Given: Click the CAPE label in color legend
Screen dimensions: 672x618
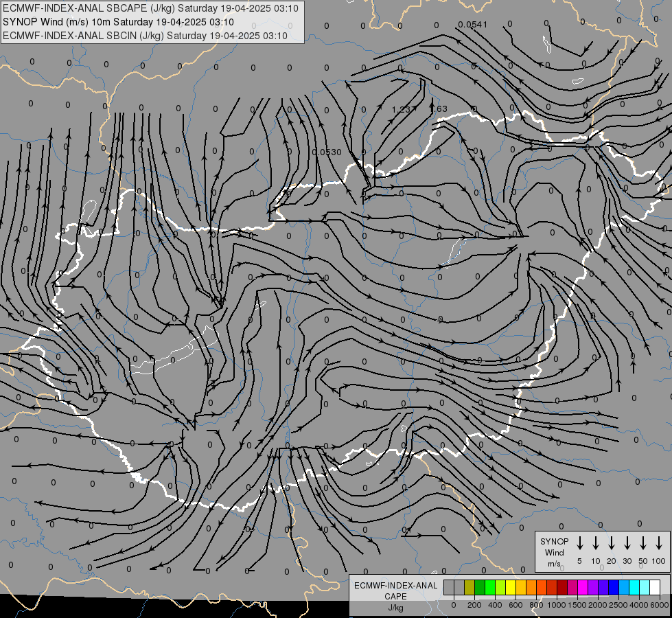Looking at the screenshot, I should [395, 597].
